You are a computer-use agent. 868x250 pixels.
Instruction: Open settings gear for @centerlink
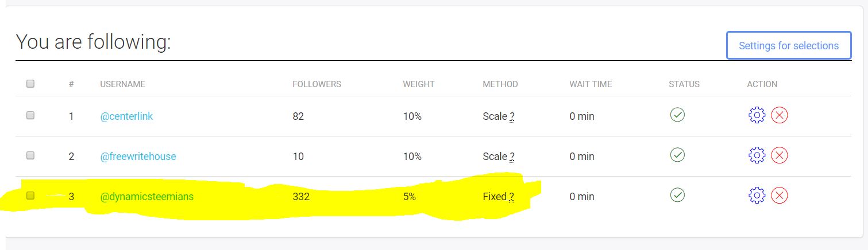[x=757, y=115]
